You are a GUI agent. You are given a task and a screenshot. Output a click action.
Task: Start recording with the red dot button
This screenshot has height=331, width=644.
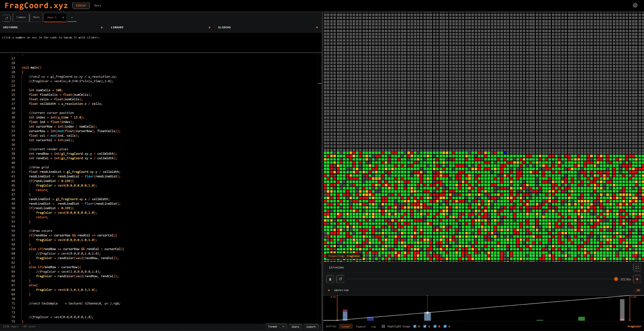pos(637,279)
